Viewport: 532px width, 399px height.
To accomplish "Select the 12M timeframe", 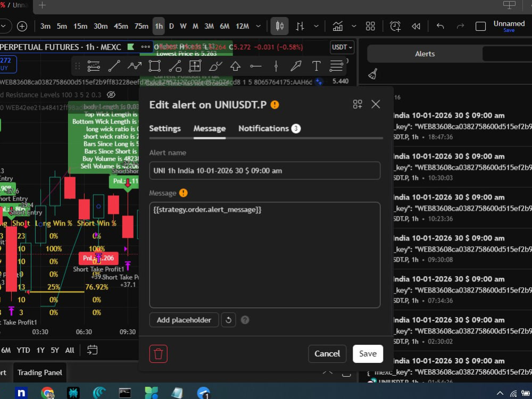I will point(242,26).
